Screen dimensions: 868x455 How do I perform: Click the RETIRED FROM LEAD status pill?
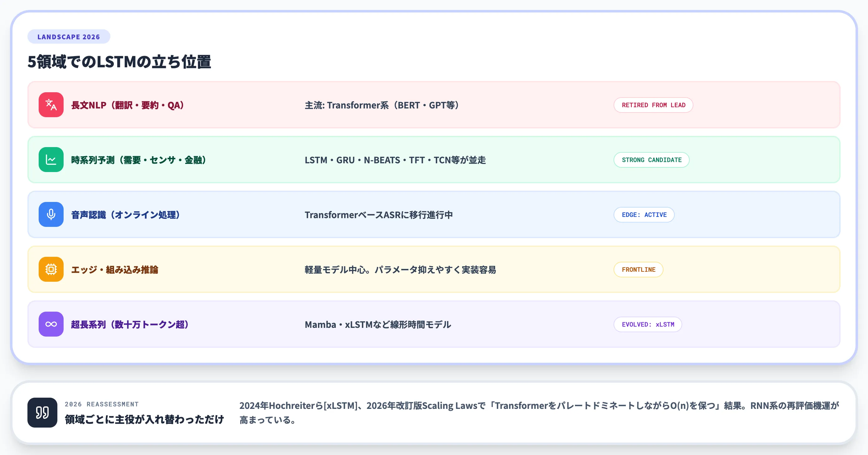[x=653, y=105]
